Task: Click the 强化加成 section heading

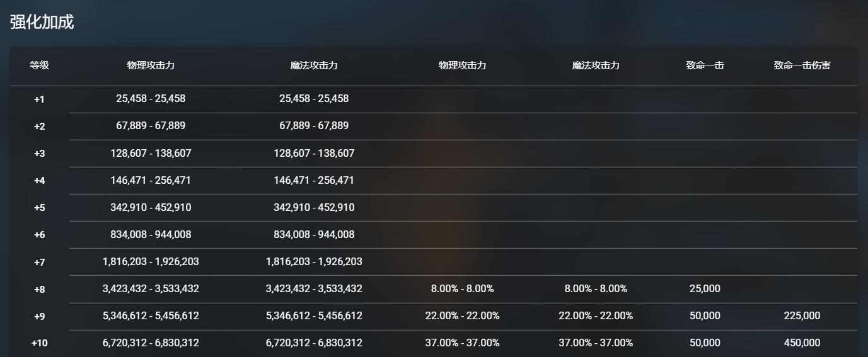Action: (x=42, y=22)
